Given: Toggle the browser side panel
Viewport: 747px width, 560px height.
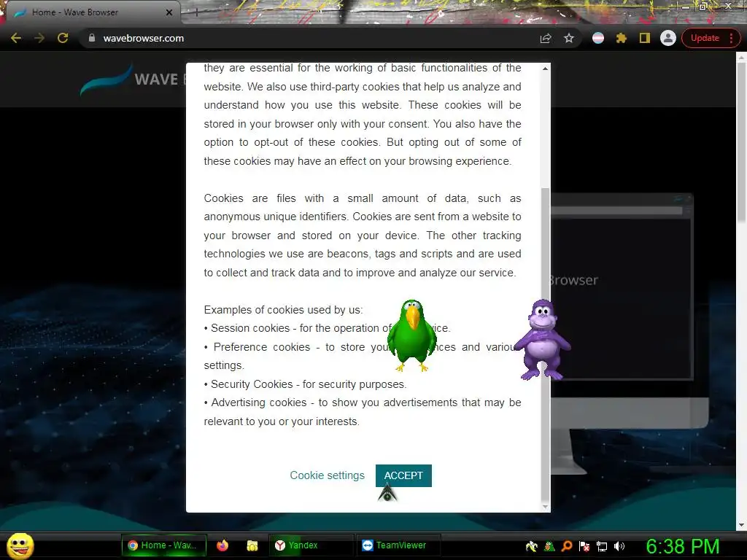Looking at the screenshot, I should (645, 38).
